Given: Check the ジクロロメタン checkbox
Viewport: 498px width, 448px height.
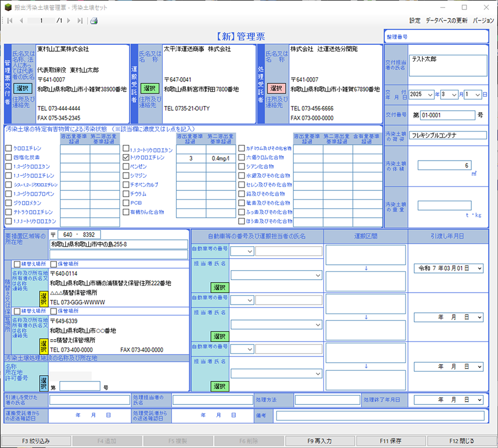Looking at the screenshot, I should 8,203.
